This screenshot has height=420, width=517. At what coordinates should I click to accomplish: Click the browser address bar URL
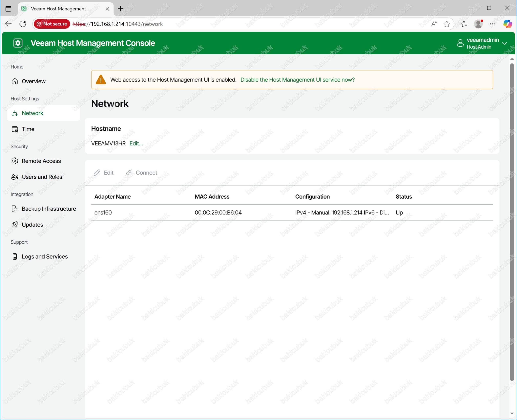click(x=118, y=24)
